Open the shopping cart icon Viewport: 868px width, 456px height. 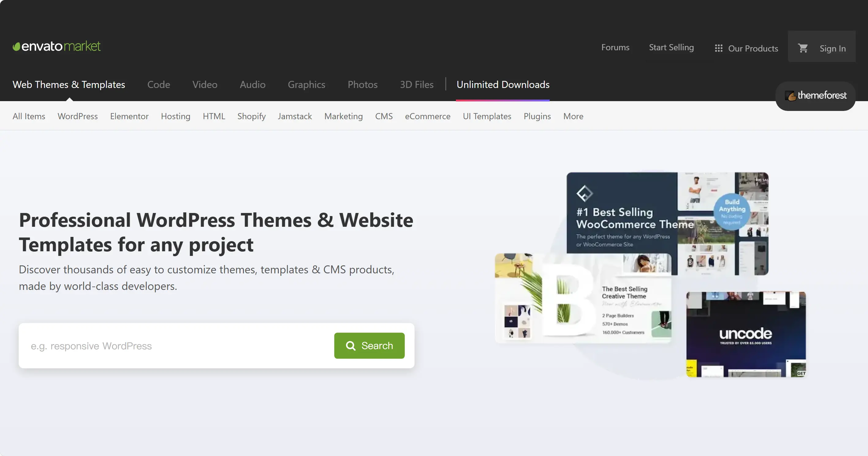tap(803, 48)
